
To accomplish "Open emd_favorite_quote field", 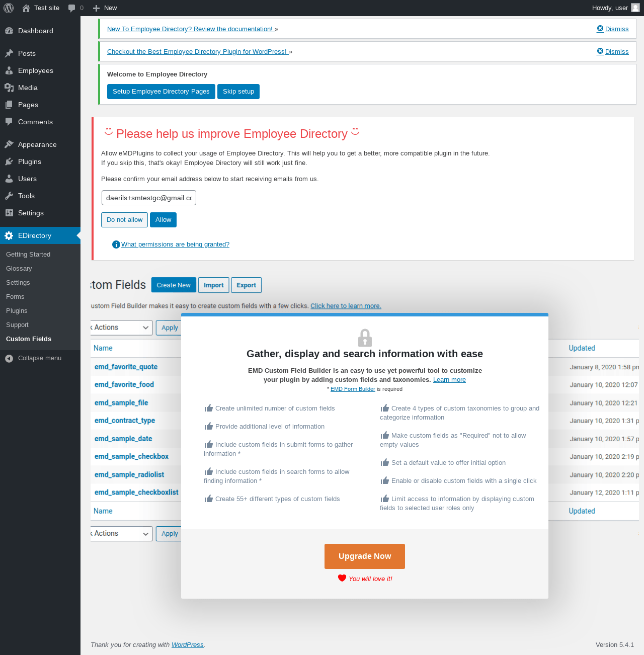I will click(126, 367).
